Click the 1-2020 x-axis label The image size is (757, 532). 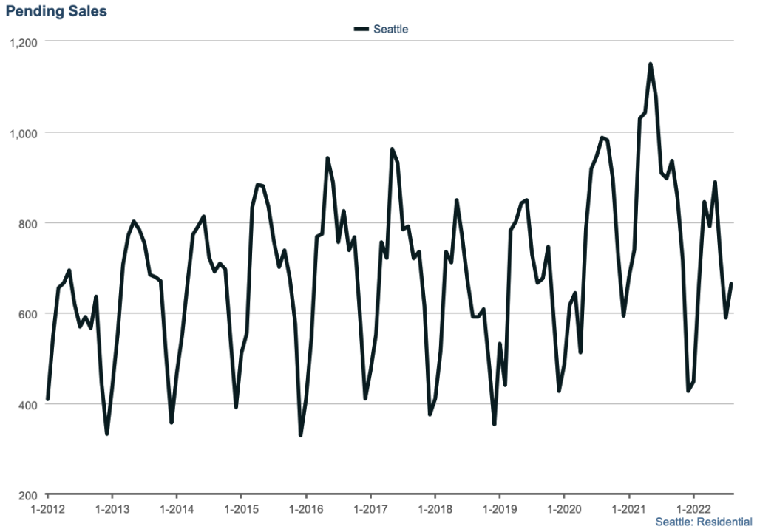click(563, 510)
